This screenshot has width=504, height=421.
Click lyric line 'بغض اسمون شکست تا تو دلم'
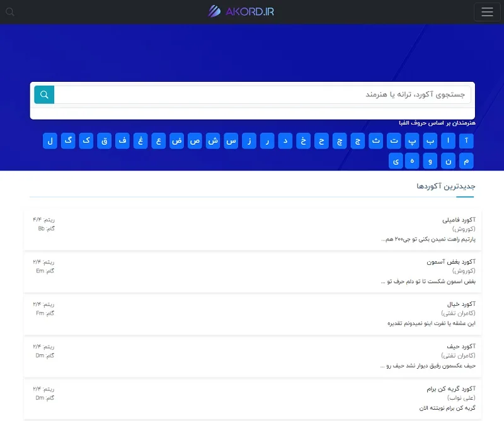coord(428,282)
